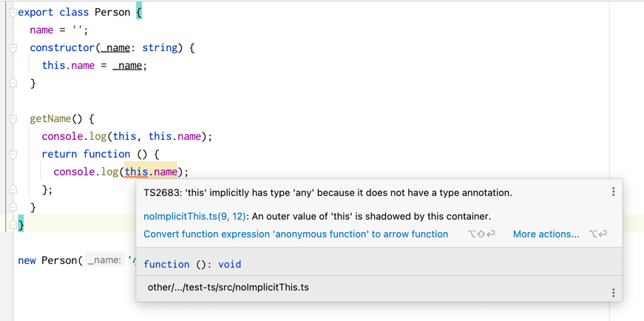Screen dimensions: 644x321
Task: Collapse the constructor block fold marker
Action: 13,48
